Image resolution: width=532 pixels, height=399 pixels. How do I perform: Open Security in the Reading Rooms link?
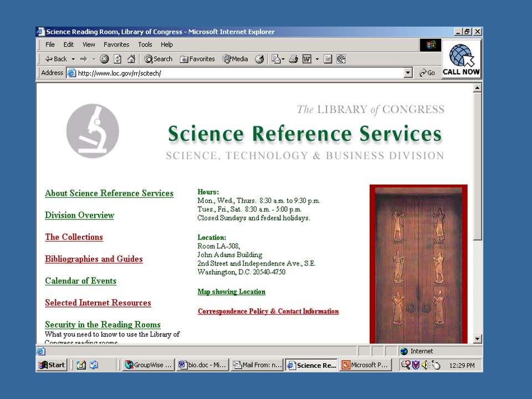point(103,324)
